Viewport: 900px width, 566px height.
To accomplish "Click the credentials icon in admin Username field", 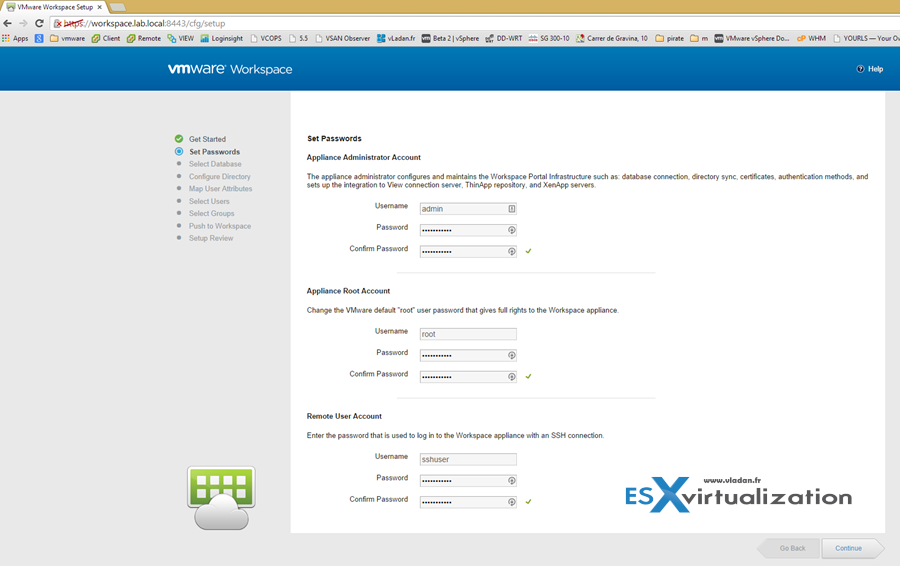I will (x=511, y=209).
